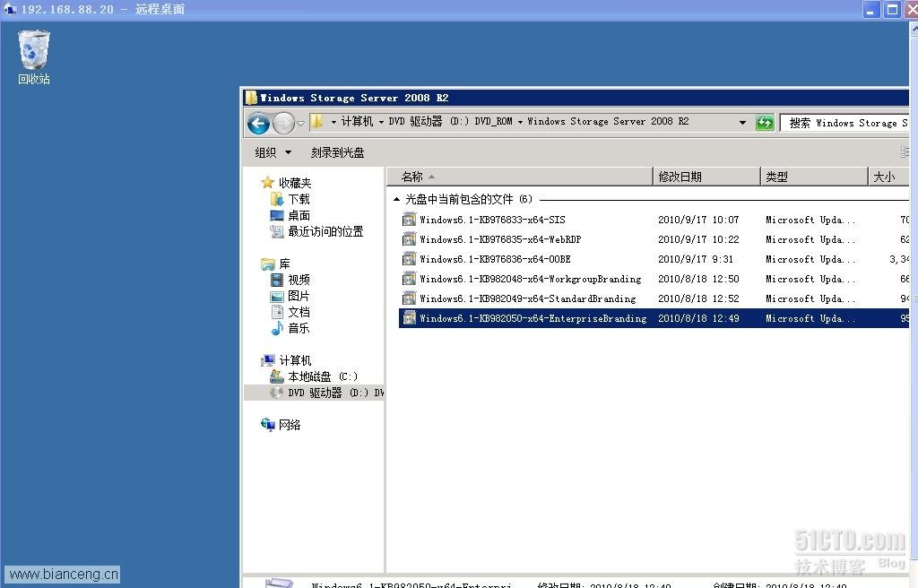Click the 计算机 computer icon
The image size is (918, 588).
click(268, 360)
